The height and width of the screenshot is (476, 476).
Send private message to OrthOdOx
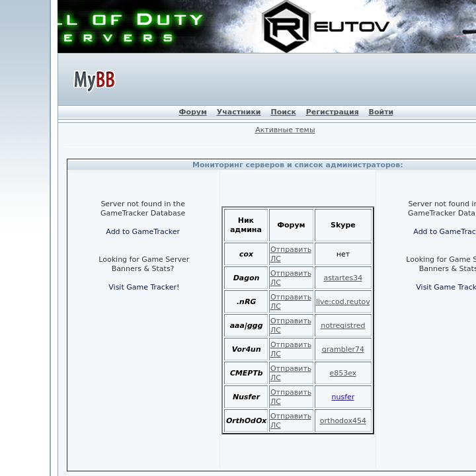290,420
